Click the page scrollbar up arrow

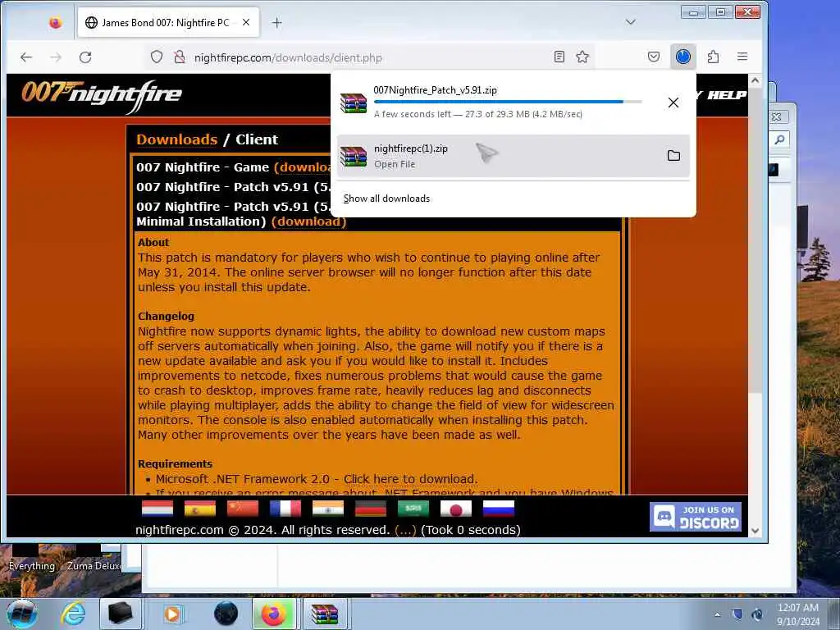755,81
